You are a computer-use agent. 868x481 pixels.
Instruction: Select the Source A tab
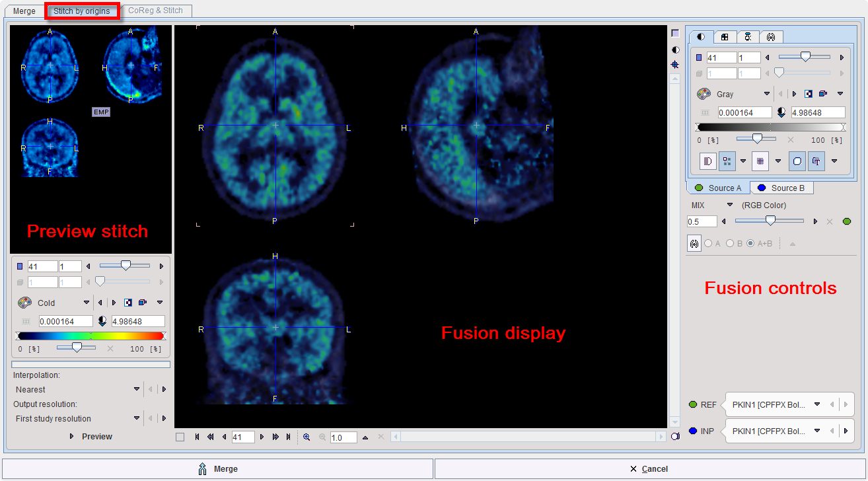[719, 188]
